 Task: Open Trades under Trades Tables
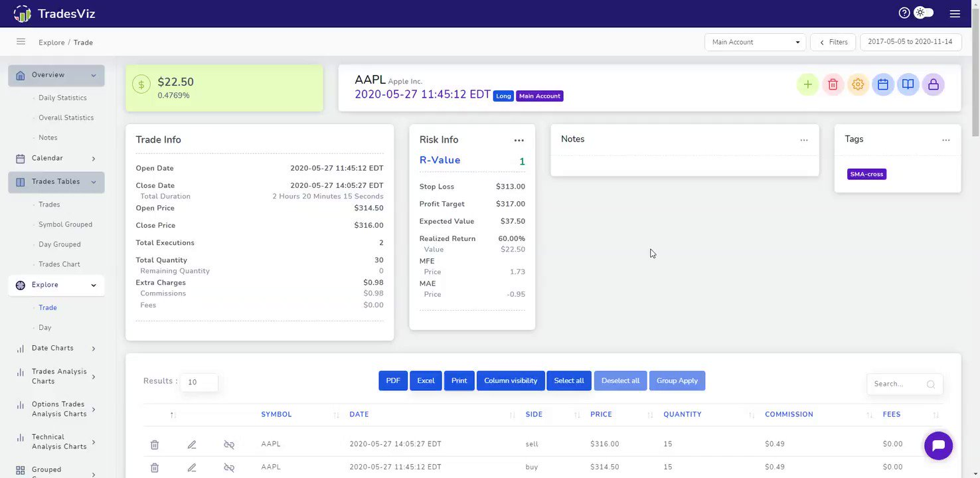tap(49, 204)
